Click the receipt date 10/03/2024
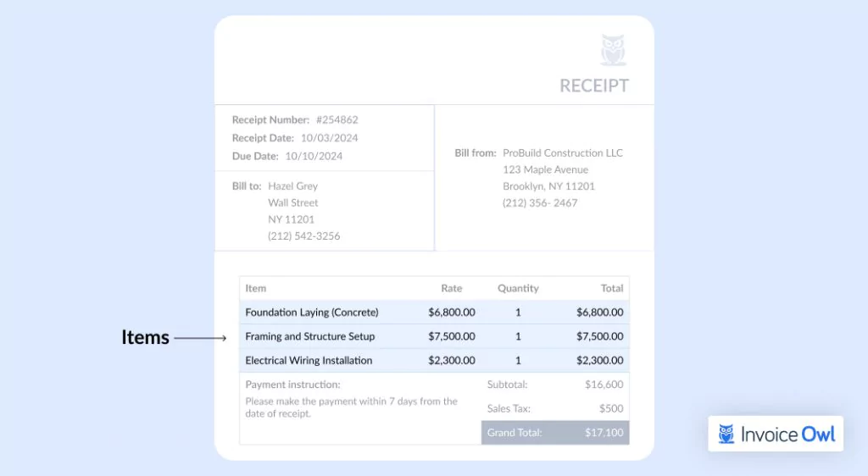868x476 pixels. (x=330, y=138)
